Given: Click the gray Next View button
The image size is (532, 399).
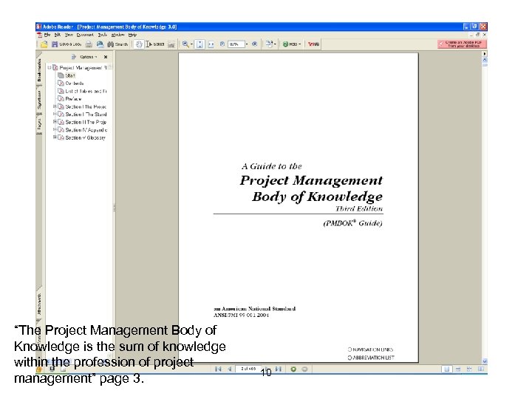Looking at the screenshot, I should coord(304,369).
